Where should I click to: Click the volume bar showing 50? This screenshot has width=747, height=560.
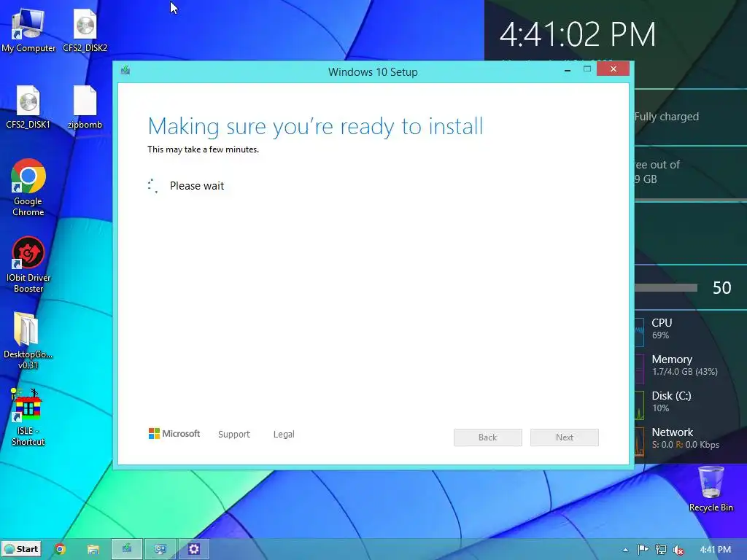tap(666, 287)
